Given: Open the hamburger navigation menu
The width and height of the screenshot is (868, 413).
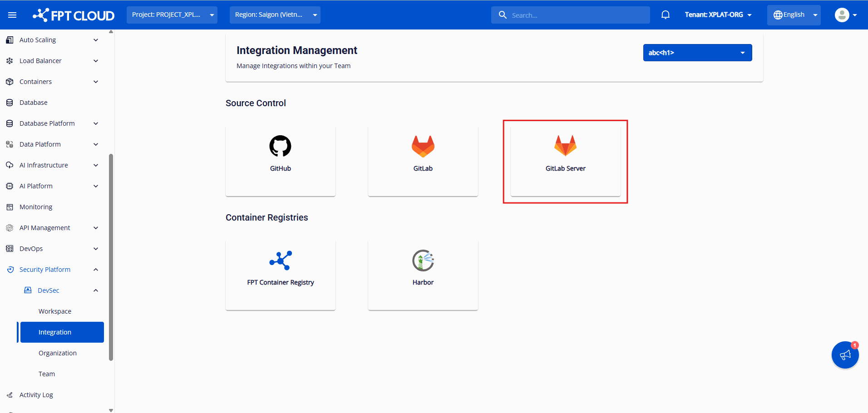Looking at the screenshot, I should [12, 15].
